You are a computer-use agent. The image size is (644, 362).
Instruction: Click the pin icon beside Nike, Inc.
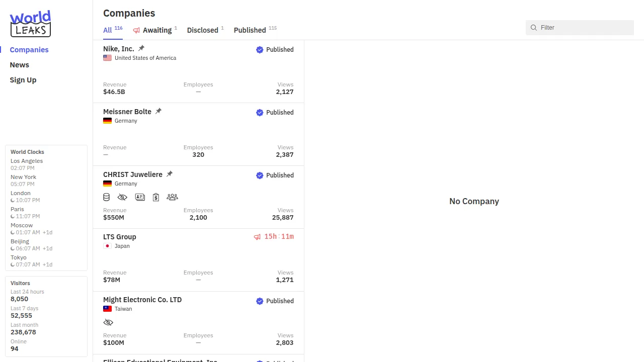(x=141, y=48)
